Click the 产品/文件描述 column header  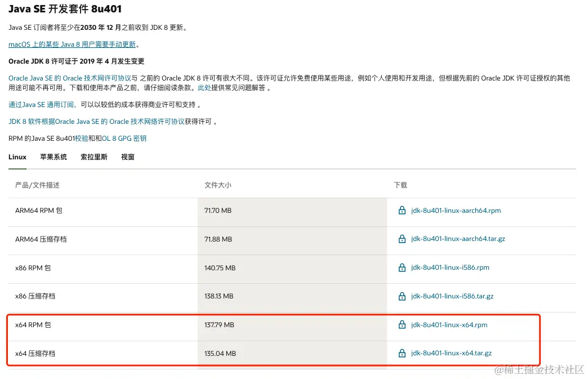[x=37, y=185]
